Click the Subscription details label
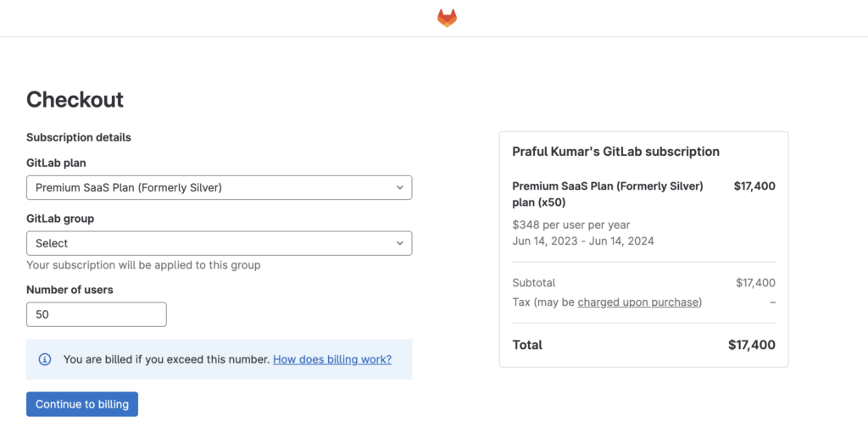868x427 pixels. point(79,137)
